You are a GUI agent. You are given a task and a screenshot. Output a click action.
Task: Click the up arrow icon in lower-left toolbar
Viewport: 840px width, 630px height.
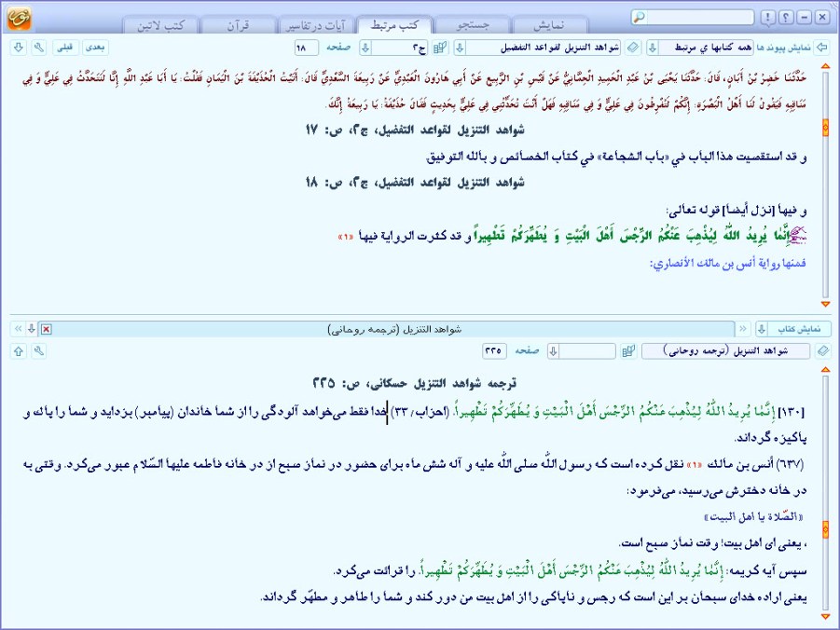19,351
